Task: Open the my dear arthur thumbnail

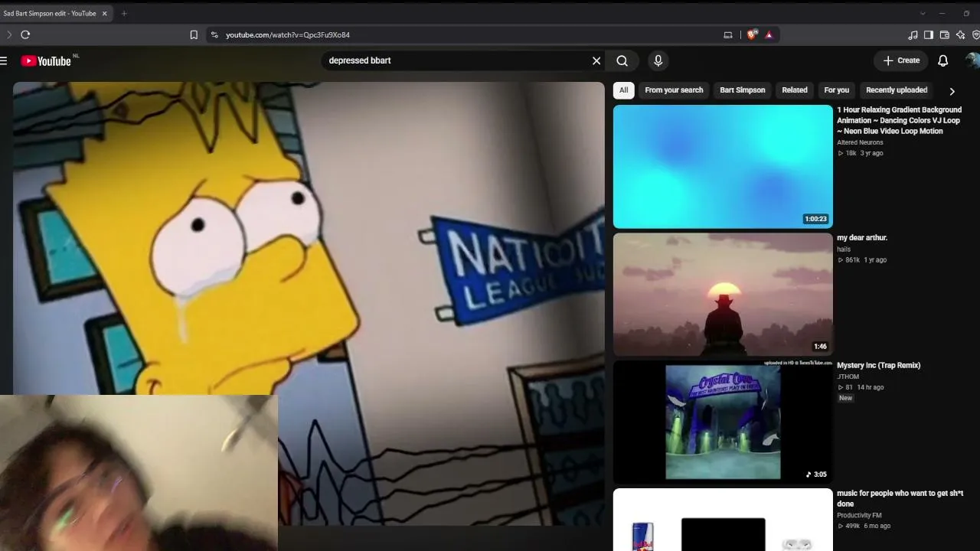Action: pyautogui.click(x=723, y=294)
